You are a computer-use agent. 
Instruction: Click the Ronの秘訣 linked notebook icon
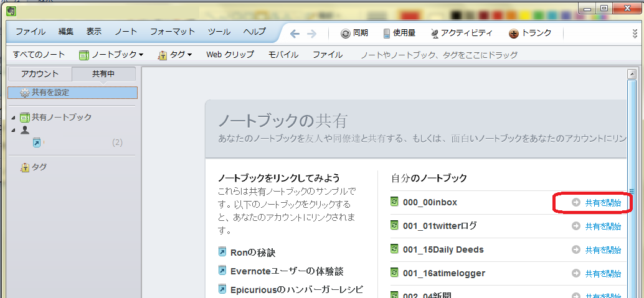coord(222,252)
